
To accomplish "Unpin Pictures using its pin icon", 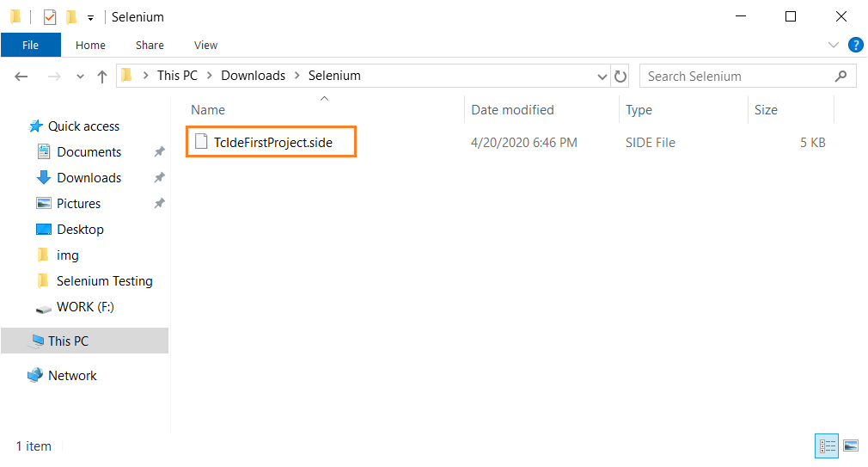I will [160, 203].
